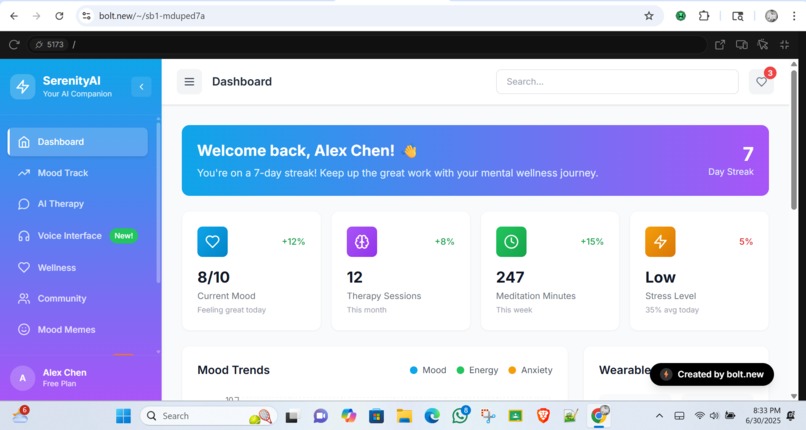Viewport: 806px width, 430px height.
Task: Click the Windows taskbar Search box
Action: point(208,416)
